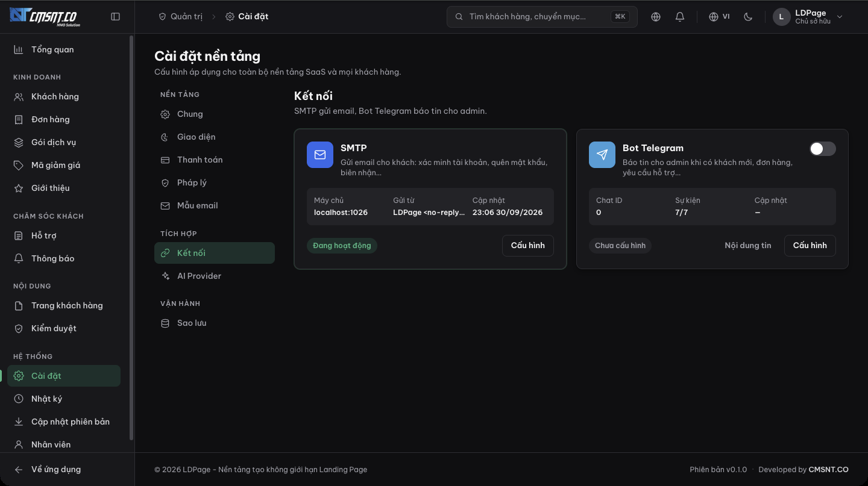Click the Chưa cấu hình status badge

620,246
